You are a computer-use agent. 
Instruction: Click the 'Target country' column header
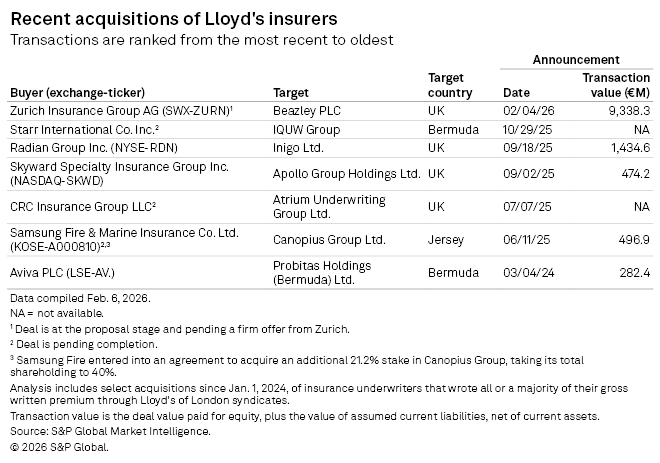click(449, 85)
